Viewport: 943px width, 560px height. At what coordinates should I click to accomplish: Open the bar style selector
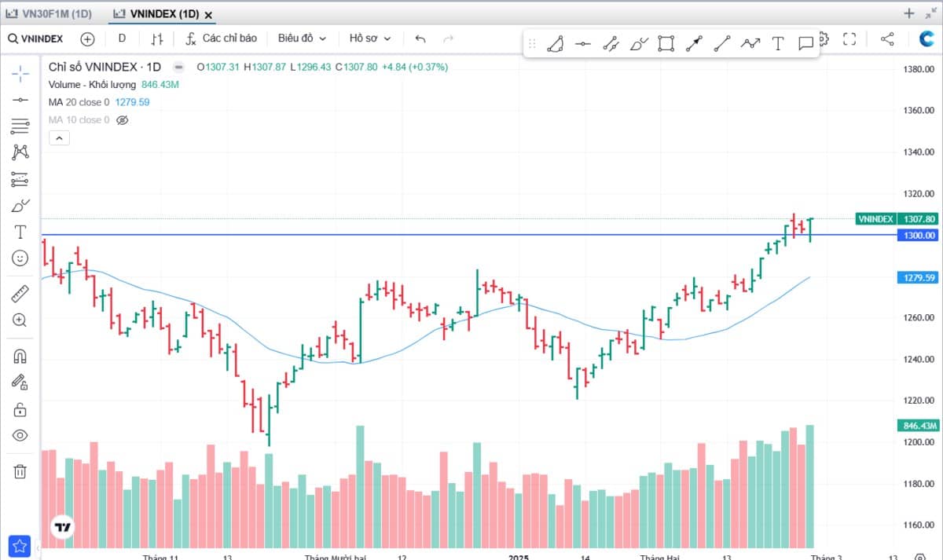pyautogui.click(x=158, y=38)
